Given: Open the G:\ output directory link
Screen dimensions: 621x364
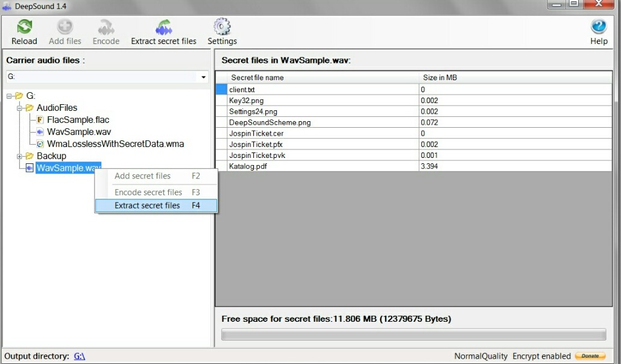Looking at the screenshot, I should (80, 356).
